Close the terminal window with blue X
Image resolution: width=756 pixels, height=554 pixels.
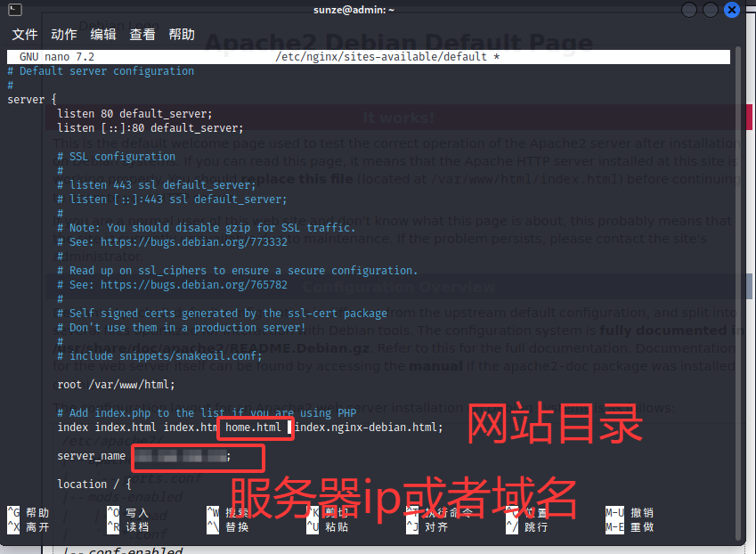(731, 9)
